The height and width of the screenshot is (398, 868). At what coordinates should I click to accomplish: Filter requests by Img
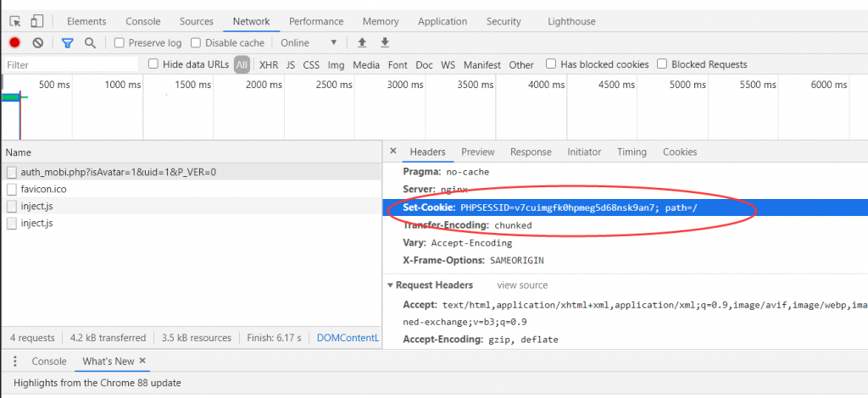click(336, 64)
